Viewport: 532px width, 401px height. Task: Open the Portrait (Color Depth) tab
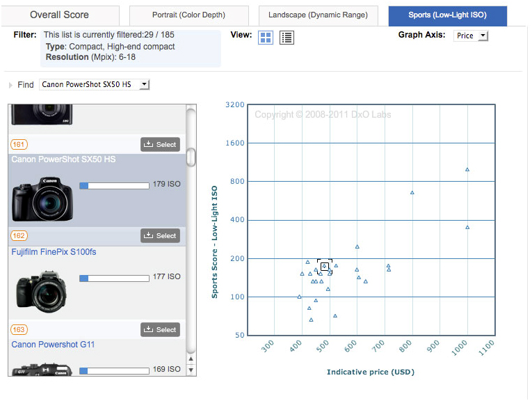pos(188,15)
